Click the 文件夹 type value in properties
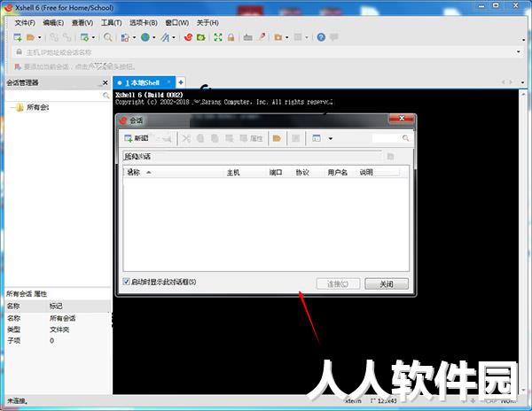Viewport: 532px width, 411px height. click(x=59, y=330)
